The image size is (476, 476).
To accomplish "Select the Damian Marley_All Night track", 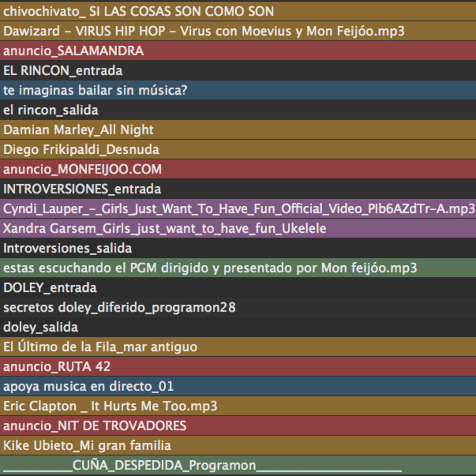I will pos(79,130).
